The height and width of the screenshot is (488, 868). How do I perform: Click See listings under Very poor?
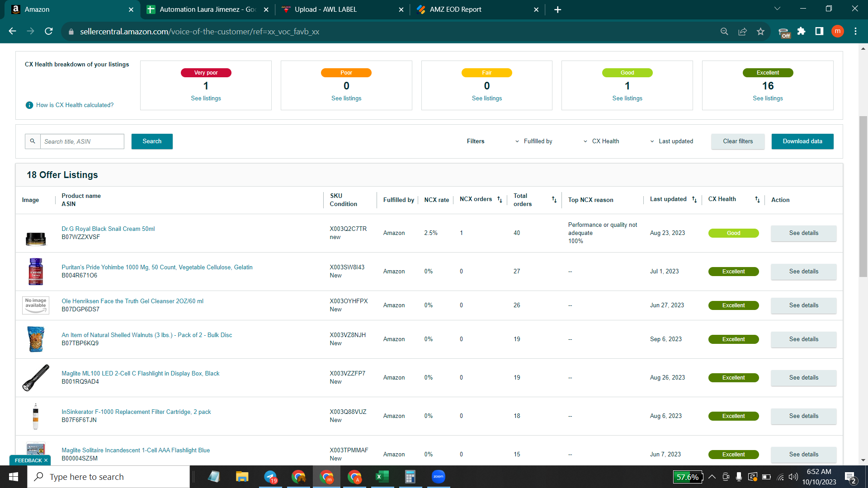pyautogui.click(x=206, y=99)
